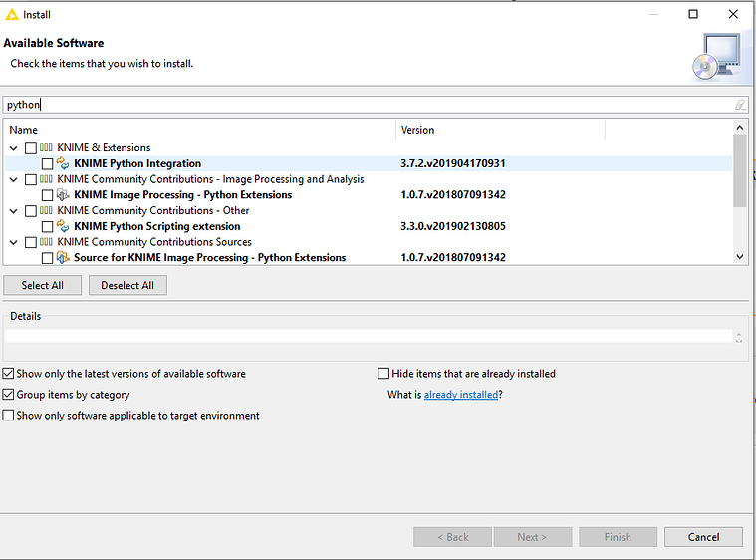Check the KNIME Python Integration checkbox
Image resolution: width=756 pixels, height=560 pixels.
pos(47,164)
